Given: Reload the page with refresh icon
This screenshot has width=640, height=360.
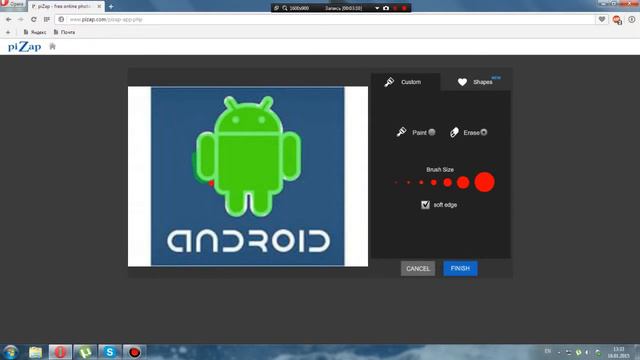Looking at the screenshot, I should [33, 19].
